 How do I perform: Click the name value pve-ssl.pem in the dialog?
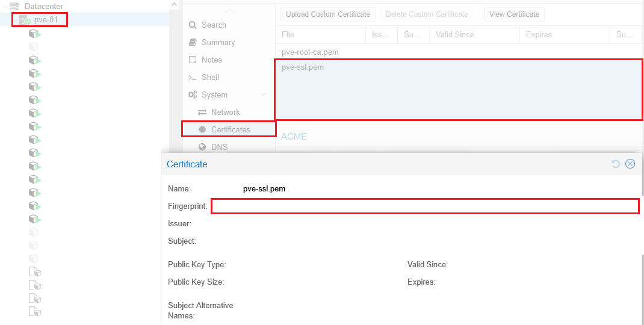[x=264, y=189]
